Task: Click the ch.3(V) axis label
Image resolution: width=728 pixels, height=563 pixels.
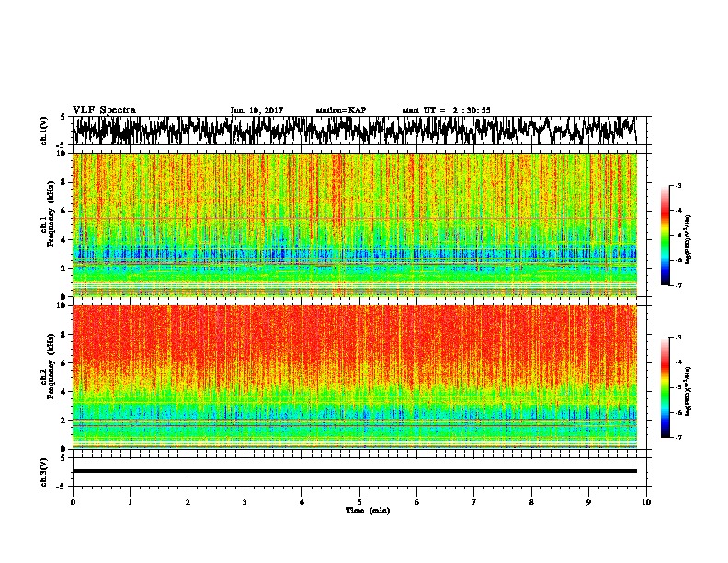Action: point(44,472)
